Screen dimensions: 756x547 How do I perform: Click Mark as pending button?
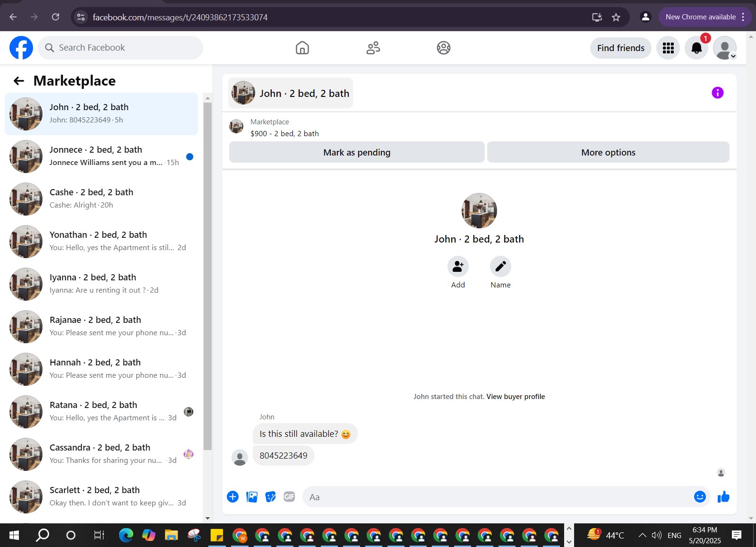point(357,152)
